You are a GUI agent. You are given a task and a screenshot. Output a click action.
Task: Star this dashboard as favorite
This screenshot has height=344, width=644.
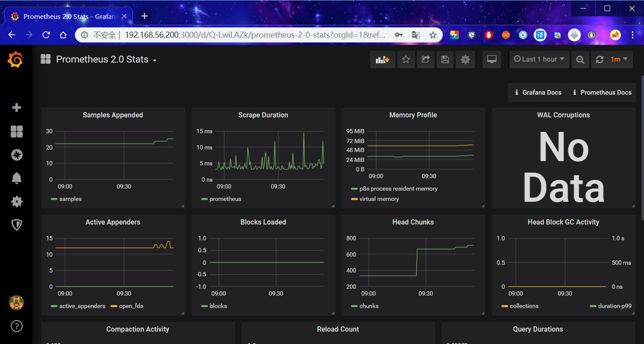point(406,60)
